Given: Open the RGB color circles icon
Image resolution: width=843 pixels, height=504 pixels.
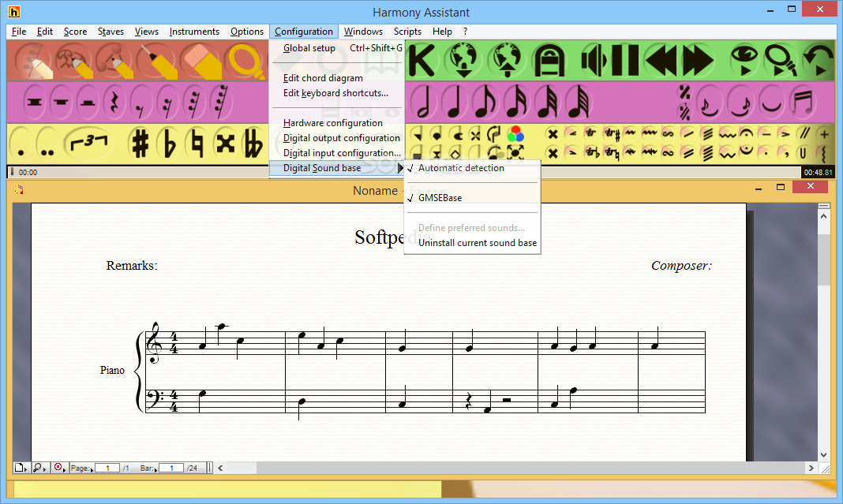Looking at the screenshot, I should [x=515, y=133].
